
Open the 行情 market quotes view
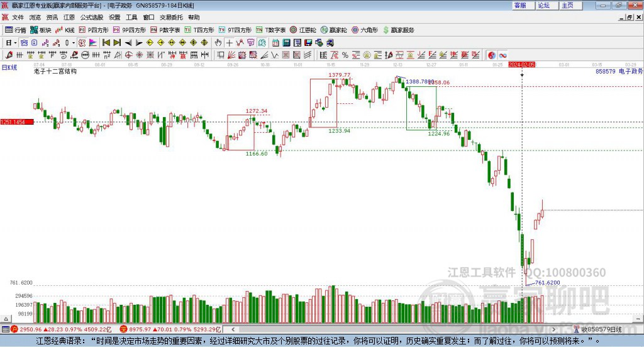[15, 30]
